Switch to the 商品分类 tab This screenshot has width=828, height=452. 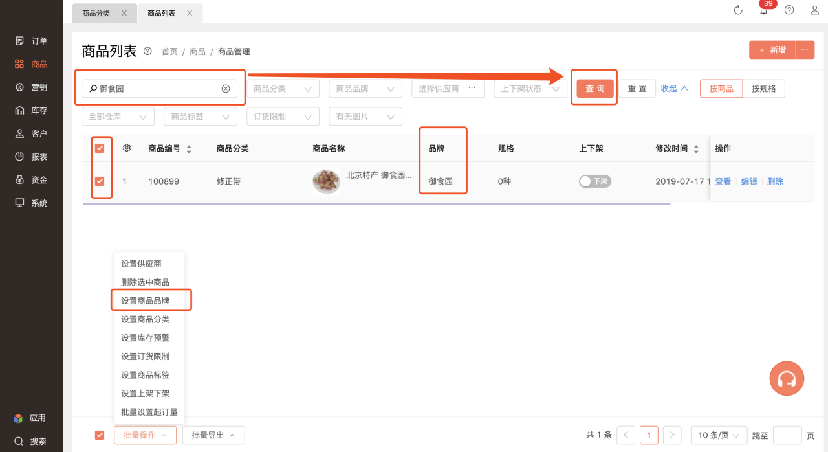point(96,12)
